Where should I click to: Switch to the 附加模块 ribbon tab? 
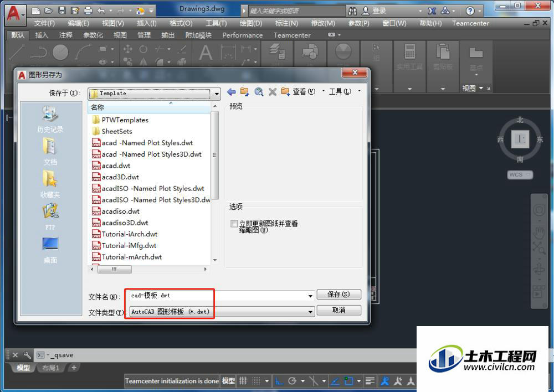(x=198, y=35)
